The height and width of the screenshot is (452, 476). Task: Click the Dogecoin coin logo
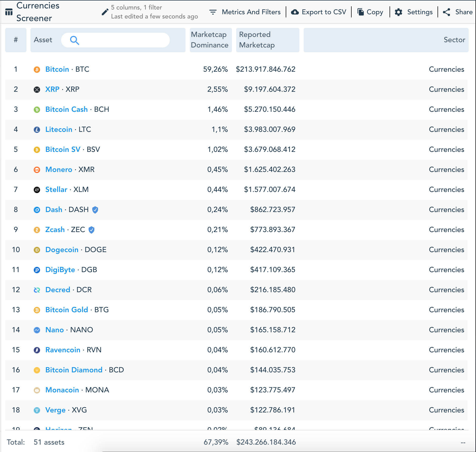coord(37,250)
